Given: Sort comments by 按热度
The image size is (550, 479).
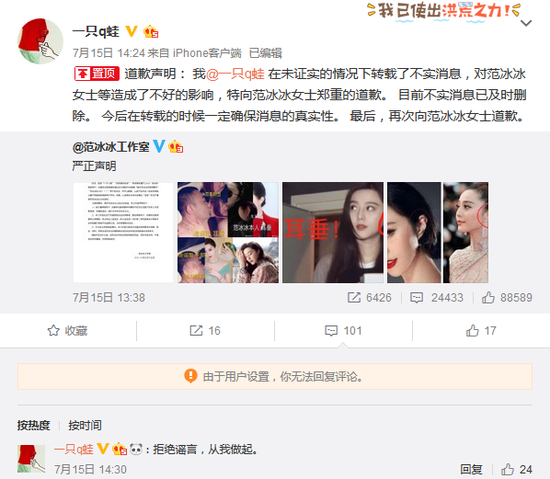Looking at the screenshot, I should [34, 425].
